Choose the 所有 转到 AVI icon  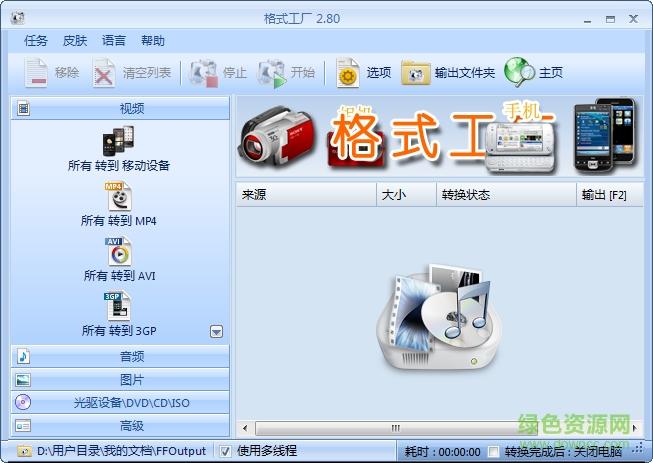pyautogui.click(x=118, y=251)
